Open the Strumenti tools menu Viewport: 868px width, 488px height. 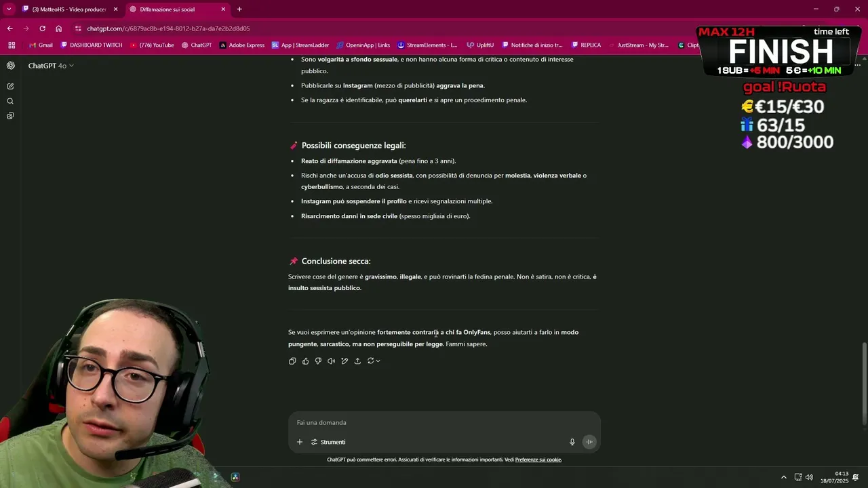[x=328, y=442]
